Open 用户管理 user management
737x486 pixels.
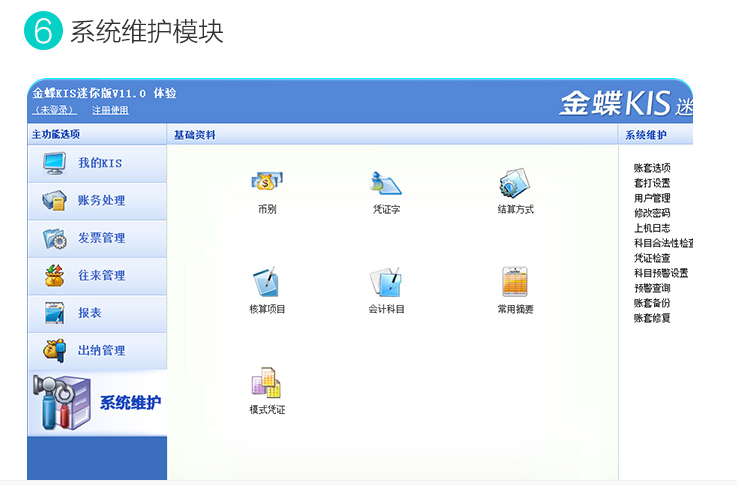(x=652, y=198)
